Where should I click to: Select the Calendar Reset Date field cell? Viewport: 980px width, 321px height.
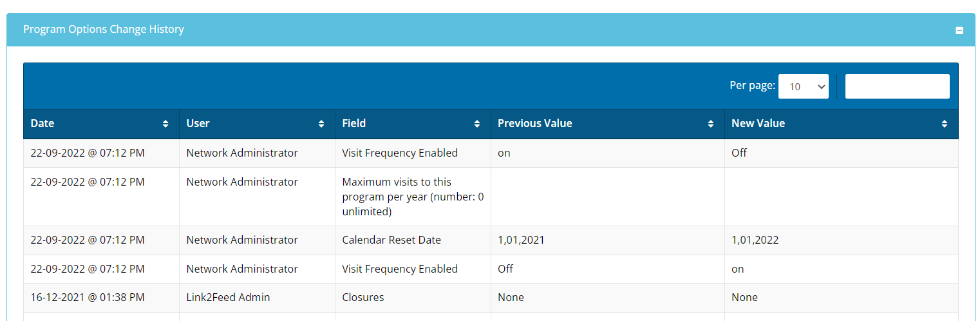point(391,240)
